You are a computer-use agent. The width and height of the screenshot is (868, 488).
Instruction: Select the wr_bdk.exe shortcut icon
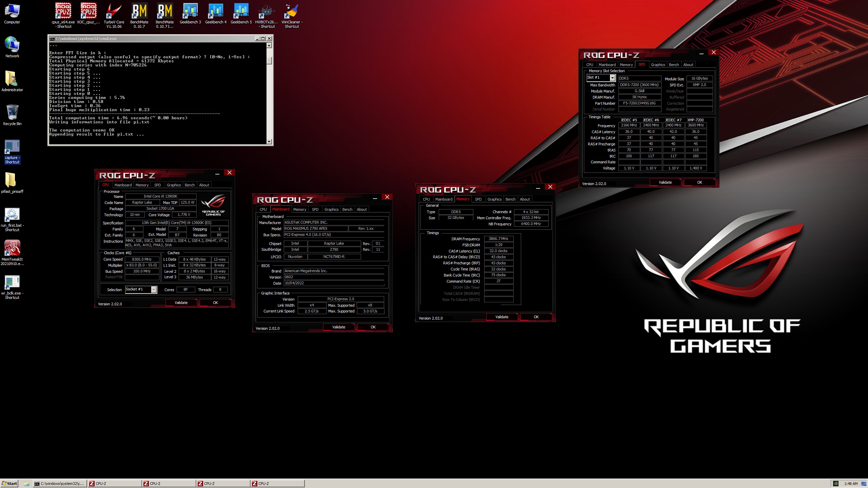pos(12,287)
